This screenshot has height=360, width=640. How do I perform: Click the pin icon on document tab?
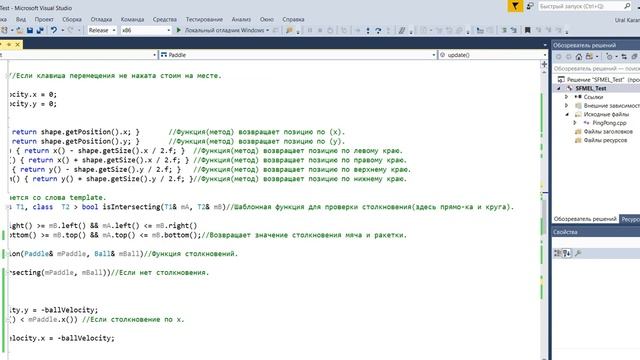(x=9, y=44)
